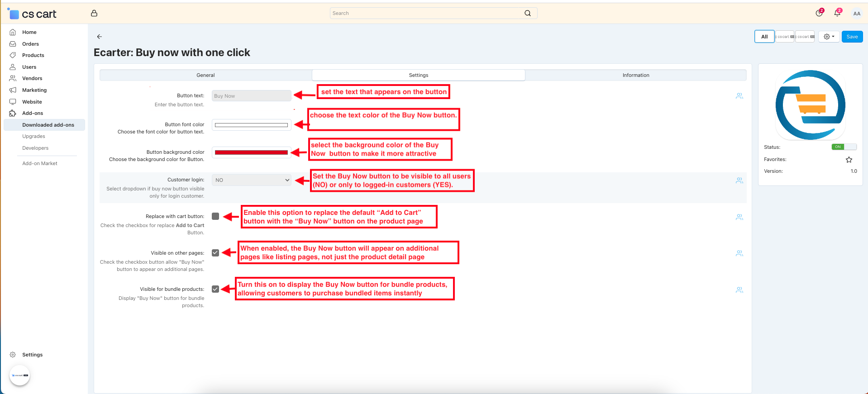Expand the Add-ons sidebar menu
Viewport: 868px width, 394px height.
pos(33,113)
